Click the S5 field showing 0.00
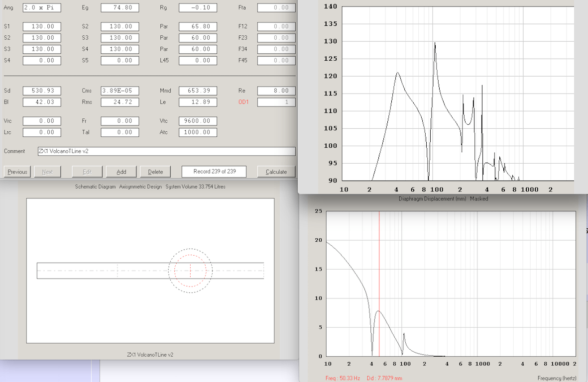The height and width of the screenshot is (382, 588). point(120,60)
